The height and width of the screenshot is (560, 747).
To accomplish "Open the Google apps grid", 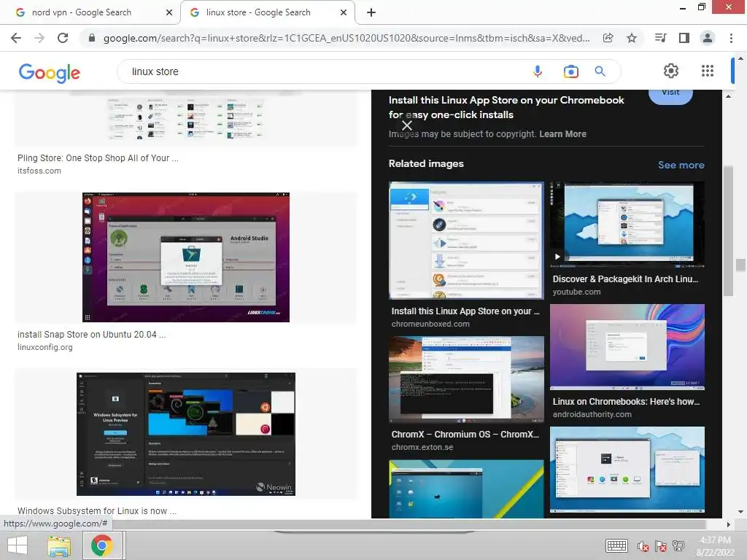I will pyautogui.click(x=708, y=71).
